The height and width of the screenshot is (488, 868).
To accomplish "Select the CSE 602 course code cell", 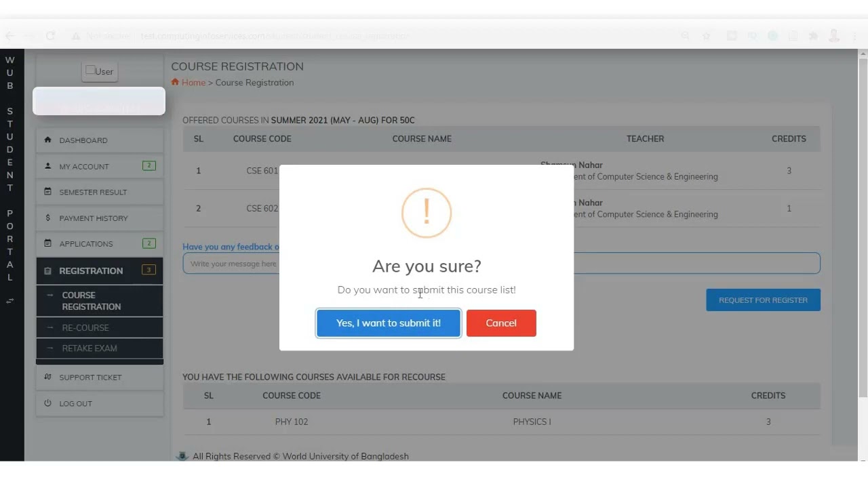I will click(x=262, y=208).
